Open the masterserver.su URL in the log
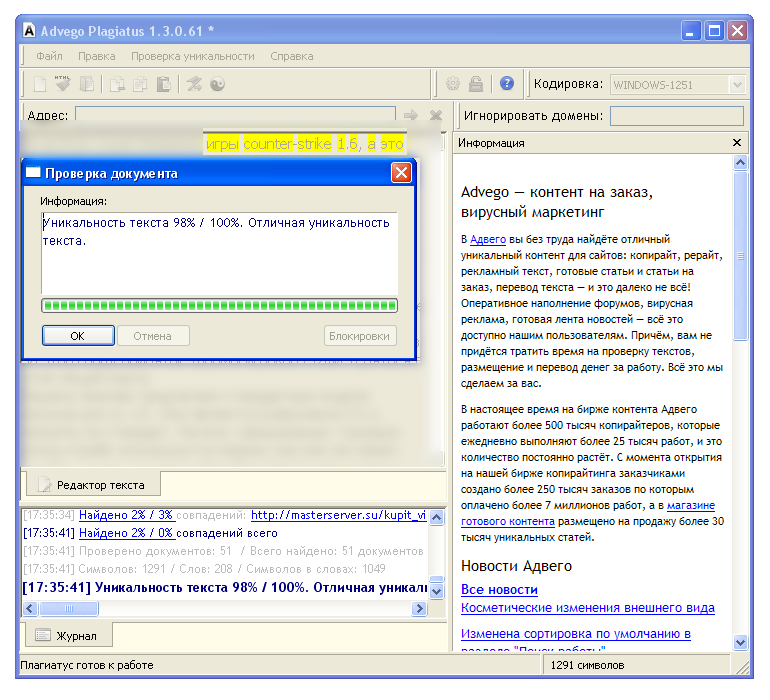This screenshot has width=770, height=700. (338, 515)
